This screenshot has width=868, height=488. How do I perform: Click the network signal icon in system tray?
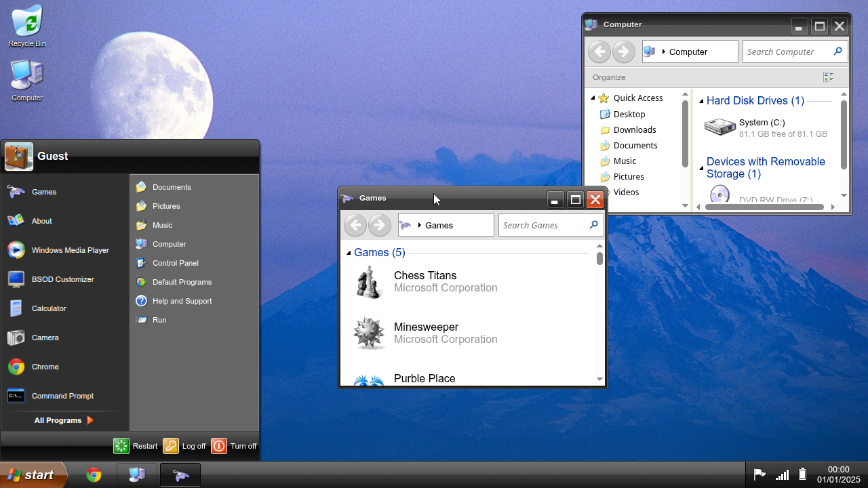[781, 474]
